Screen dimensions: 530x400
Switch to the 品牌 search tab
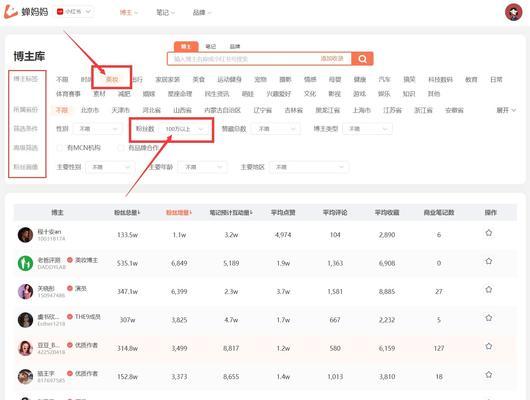[x=235, y=46]
